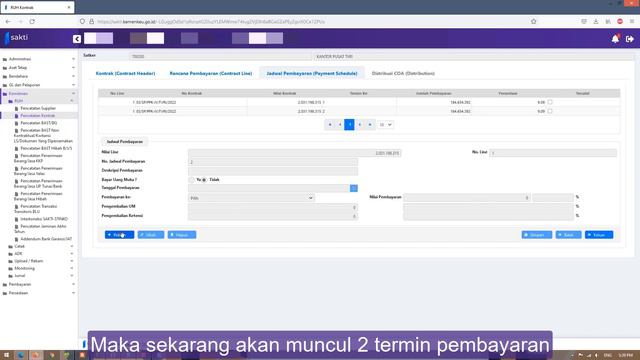
Task: Click the Batal button
Action: tap(568, 235)
